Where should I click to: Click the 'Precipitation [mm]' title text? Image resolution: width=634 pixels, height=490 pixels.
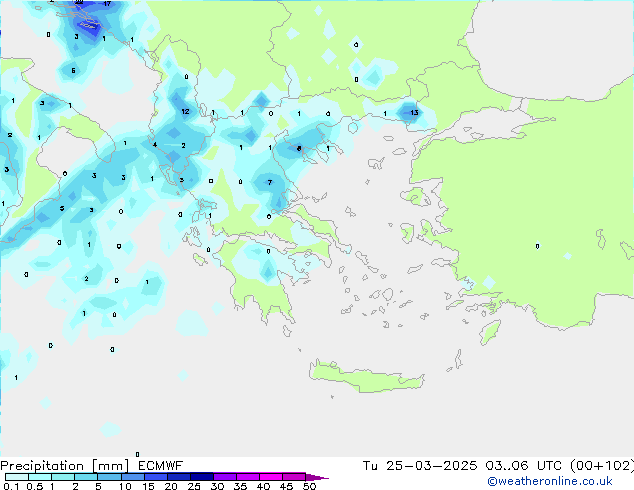(64, 466)
